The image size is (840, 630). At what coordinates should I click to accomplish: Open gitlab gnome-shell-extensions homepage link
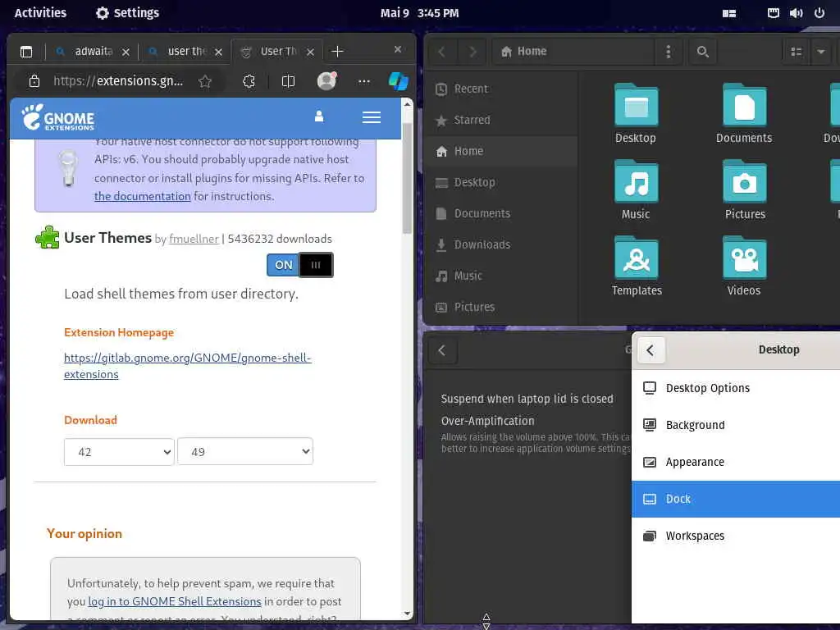coord(188,365)
